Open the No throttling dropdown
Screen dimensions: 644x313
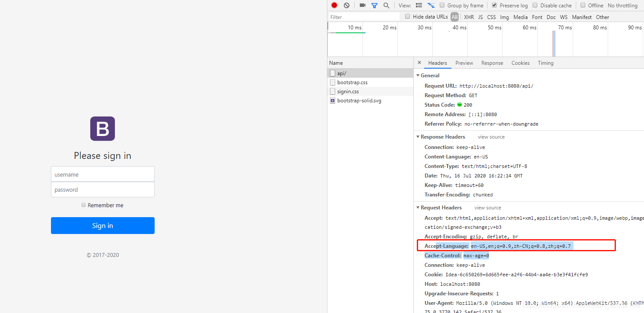coord(622,6)
